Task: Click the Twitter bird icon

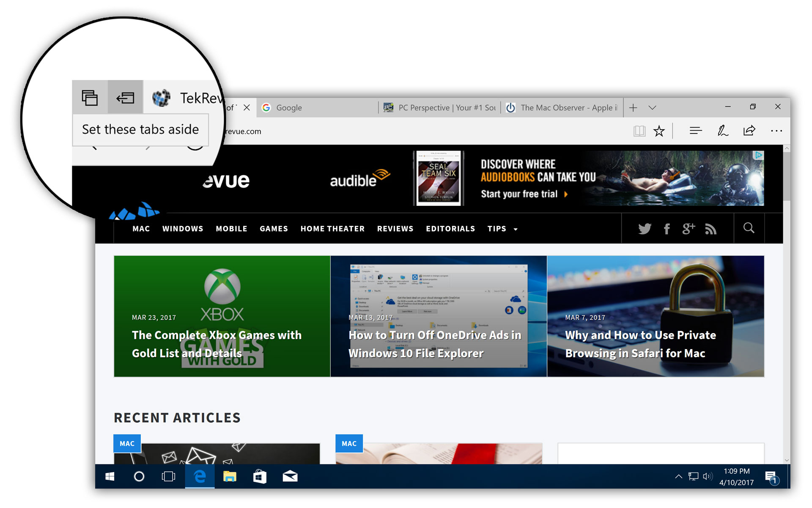Action: tap(645, 229)
